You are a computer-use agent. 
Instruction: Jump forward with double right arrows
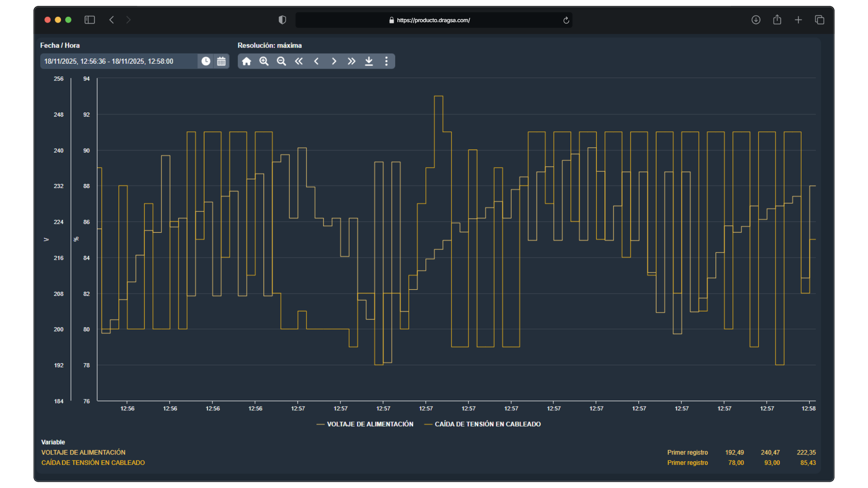click(x=351, y=61)
